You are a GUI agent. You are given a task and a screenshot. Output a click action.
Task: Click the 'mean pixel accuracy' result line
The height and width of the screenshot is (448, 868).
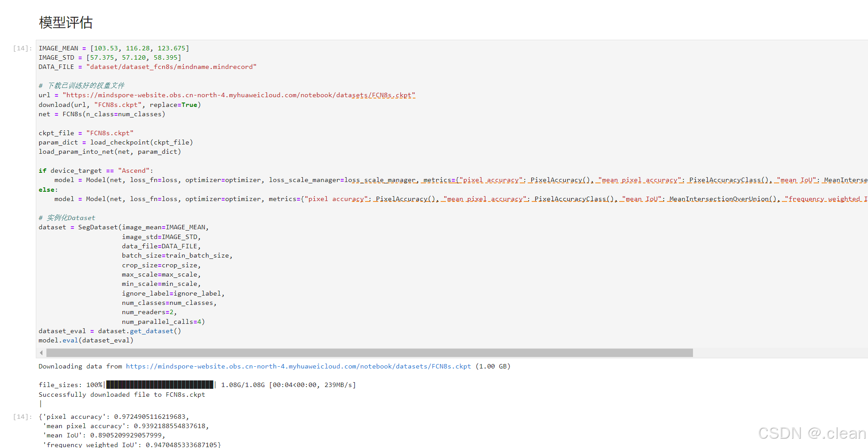126,426
